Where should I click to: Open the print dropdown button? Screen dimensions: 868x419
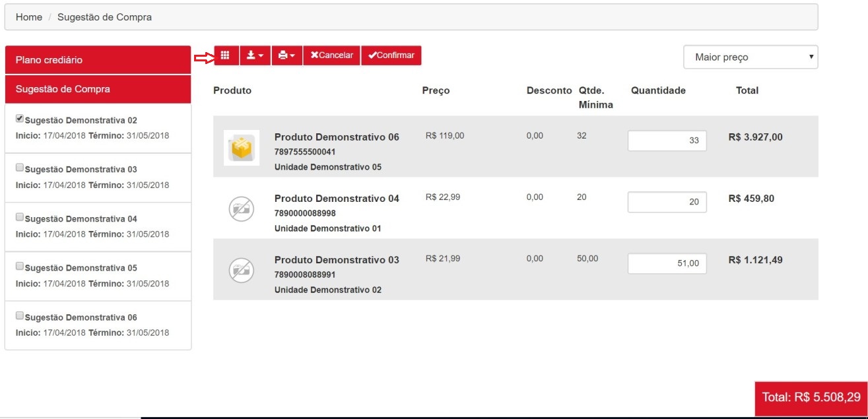coord(286,55)
